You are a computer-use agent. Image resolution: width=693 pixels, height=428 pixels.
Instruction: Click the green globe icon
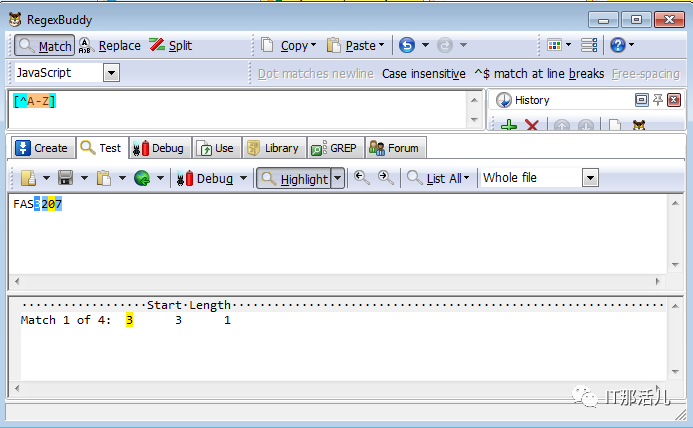(x=142, y=178)
